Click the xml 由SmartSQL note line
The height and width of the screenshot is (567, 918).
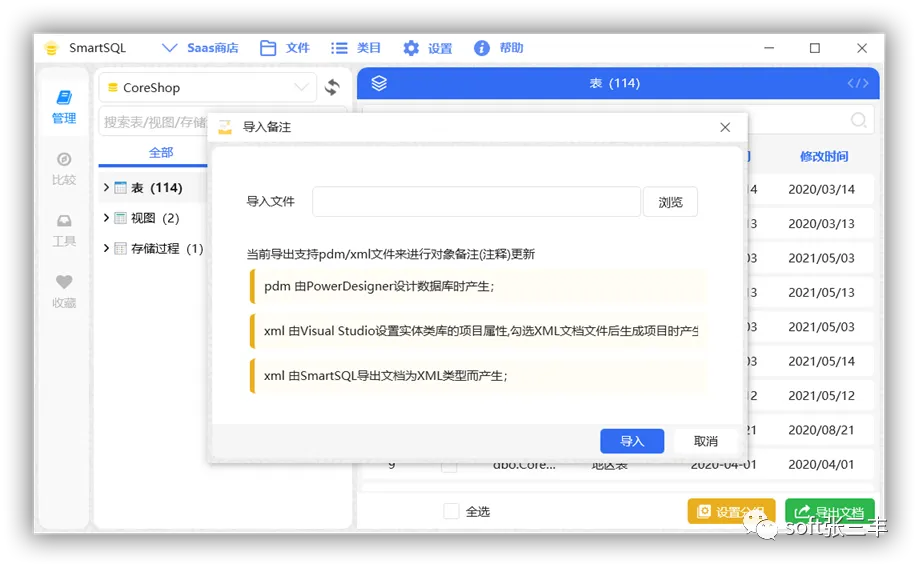pyautogui.click(x=477, y=376)
